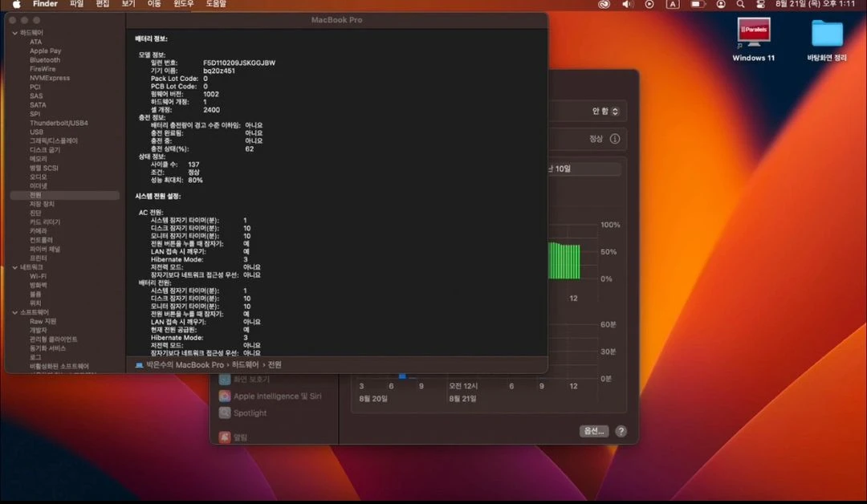
Task: Open the 안 함 popup selector
Action: [x=605, y=111]
